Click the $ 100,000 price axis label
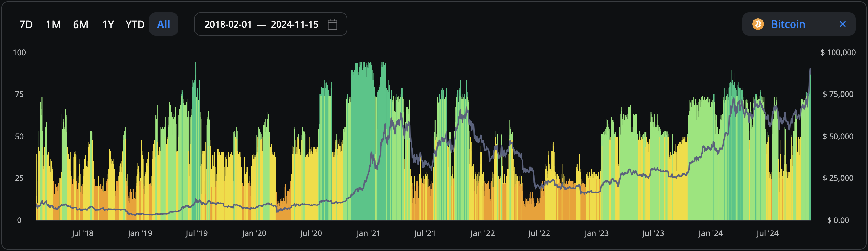This screenshot has height=251, width=868. (x=838, y=53)
